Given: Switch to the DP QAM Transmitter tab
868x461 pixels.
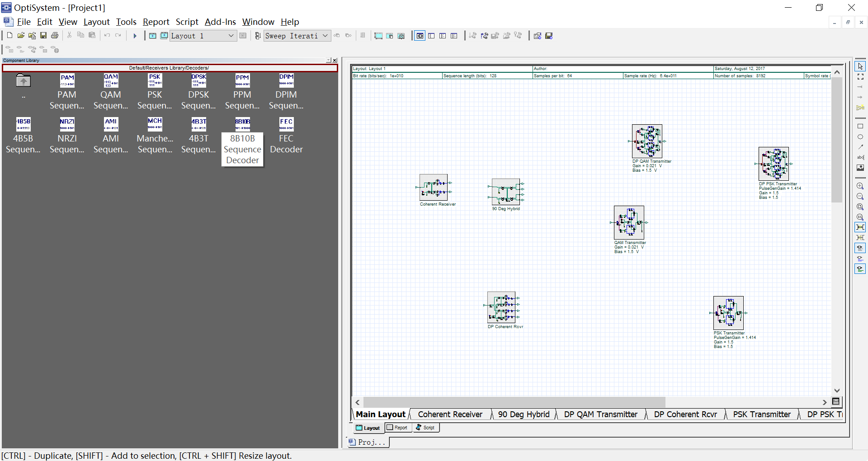Looking at the screenshot, I should [600, 414].
